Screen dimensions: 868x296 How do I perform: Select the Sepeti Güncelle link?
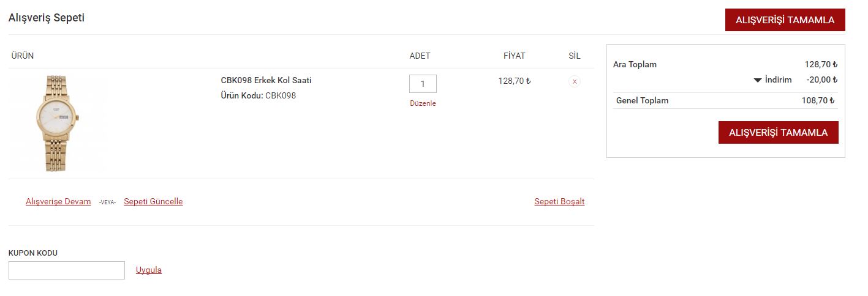coord(153,201)
